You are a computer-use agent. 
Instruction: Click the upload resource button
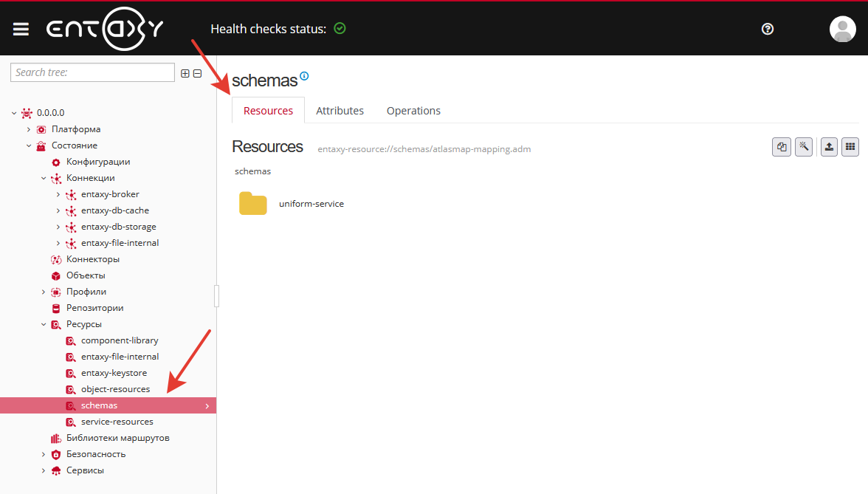click(x=829, y=147)
